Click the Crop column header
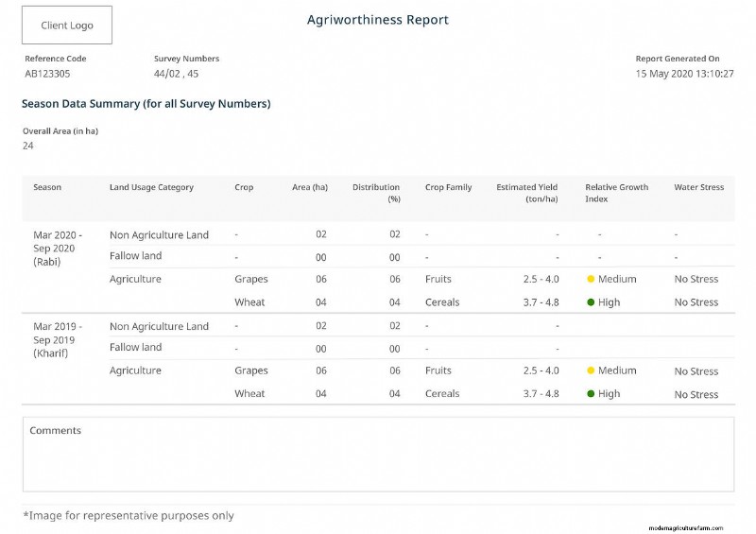 pos(244,188)
